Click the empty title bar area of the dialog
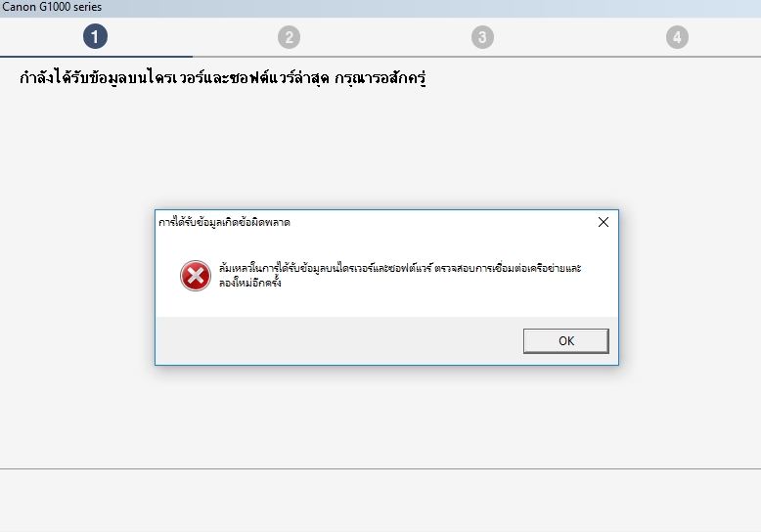Screen dimensions: 761x532 (x=442, y=222)
